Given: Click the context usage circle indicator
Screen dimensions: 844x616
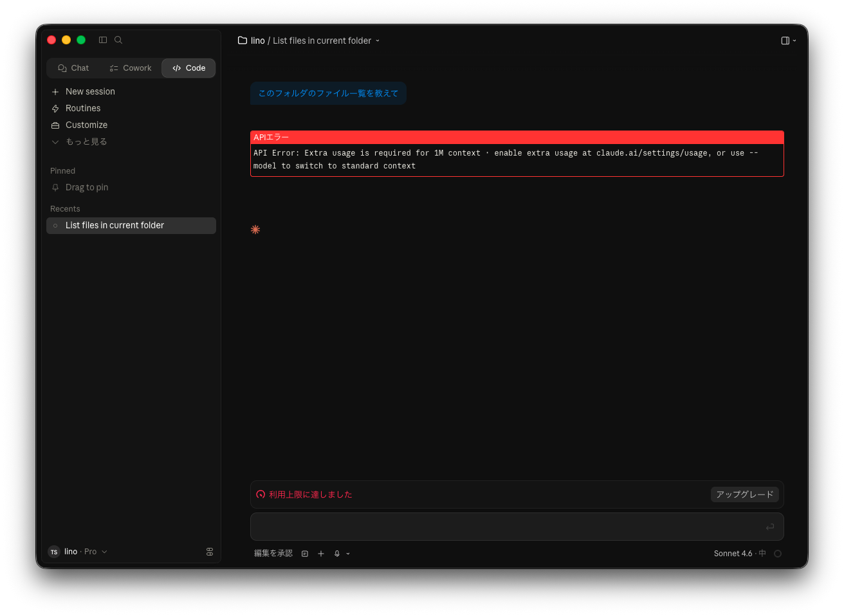Looking at the screenshot, I should (778, 554).
